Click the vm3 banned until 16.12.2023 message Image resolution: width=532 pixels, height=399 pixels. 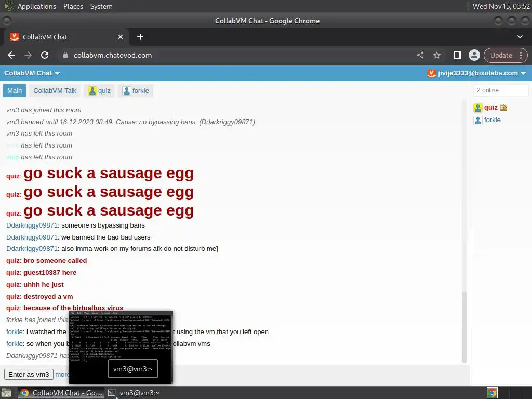click(x=130, y=122)
